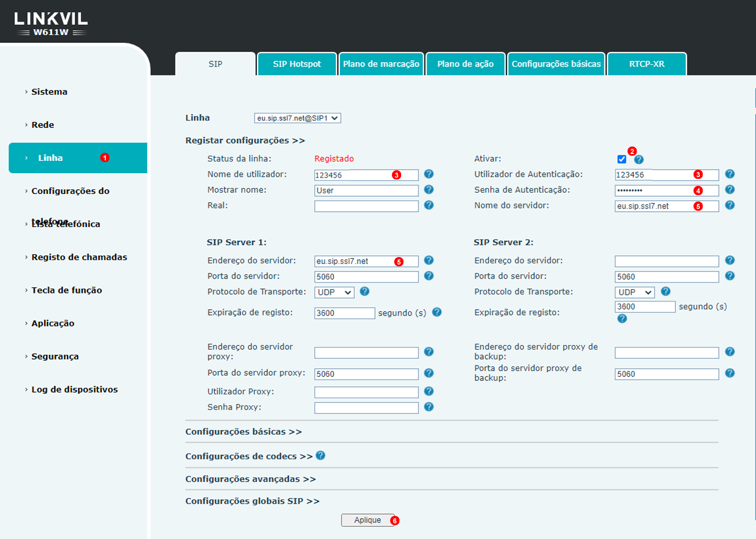This screenshot has height=539, width=756.
Task: Expand Configurações avançadas section
Action: click(250, 479)
